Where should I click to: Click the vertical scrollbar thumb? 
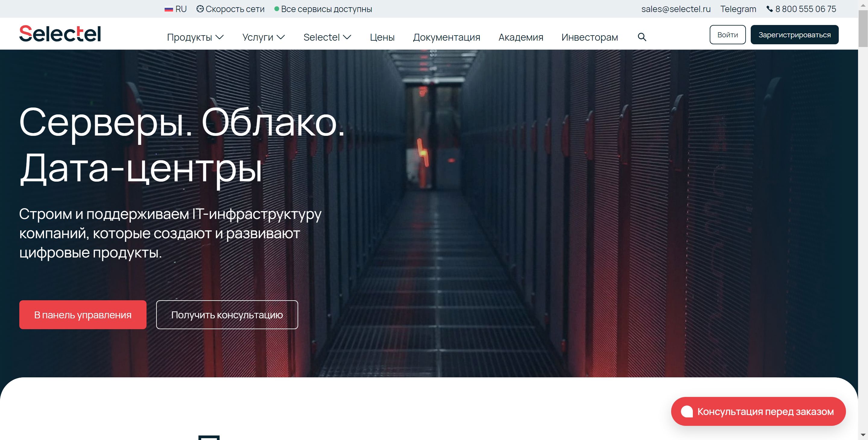coord(863,29)
